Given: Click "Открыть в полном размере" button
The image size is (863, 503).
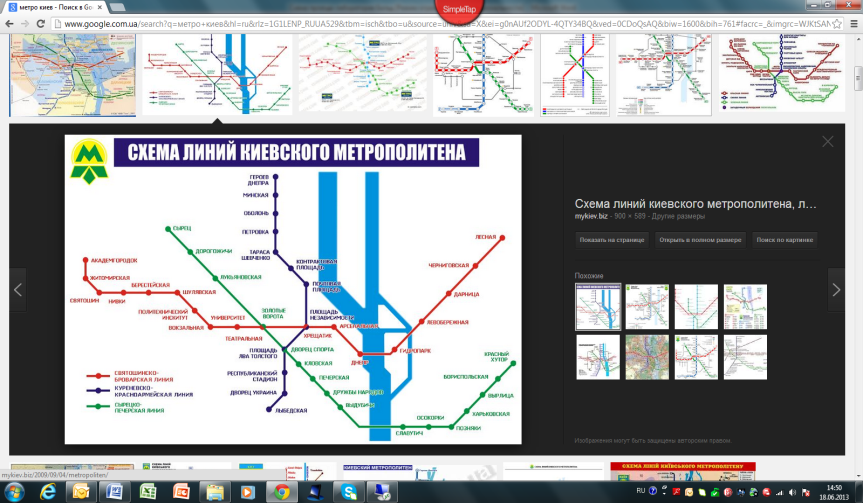Looking at the screenshot, I should pyautogui.click(x=700, y=240).
